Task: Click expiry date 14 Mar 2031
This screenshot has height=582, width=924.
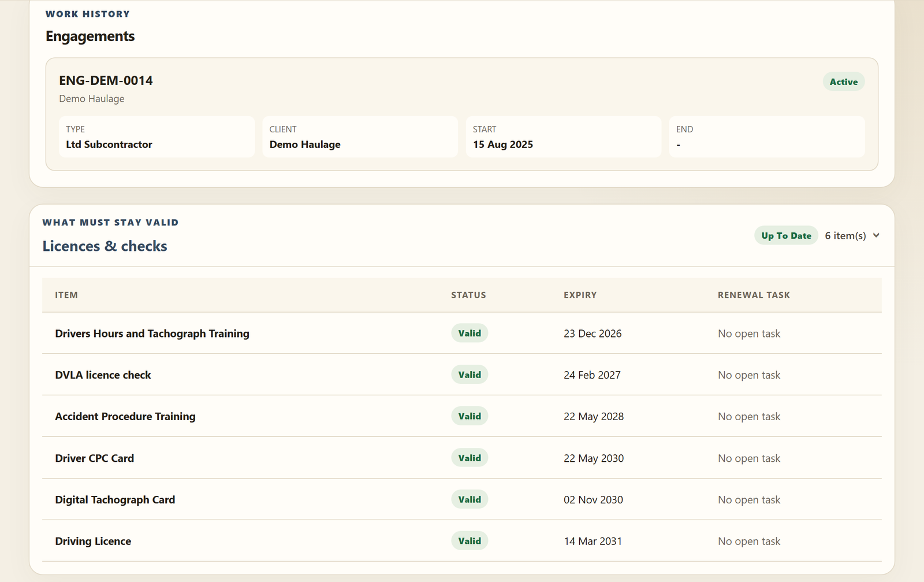Action: (593, 542)
